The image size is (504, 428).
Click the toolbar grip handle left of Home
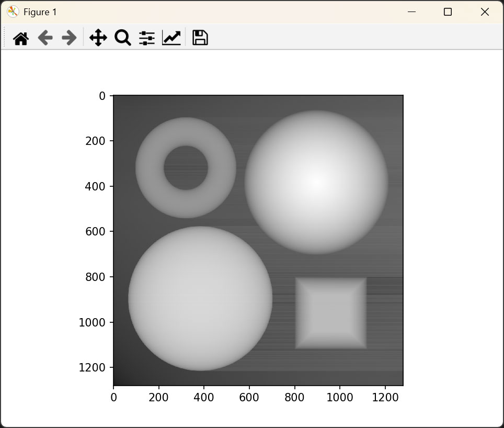tap(5, 38)
